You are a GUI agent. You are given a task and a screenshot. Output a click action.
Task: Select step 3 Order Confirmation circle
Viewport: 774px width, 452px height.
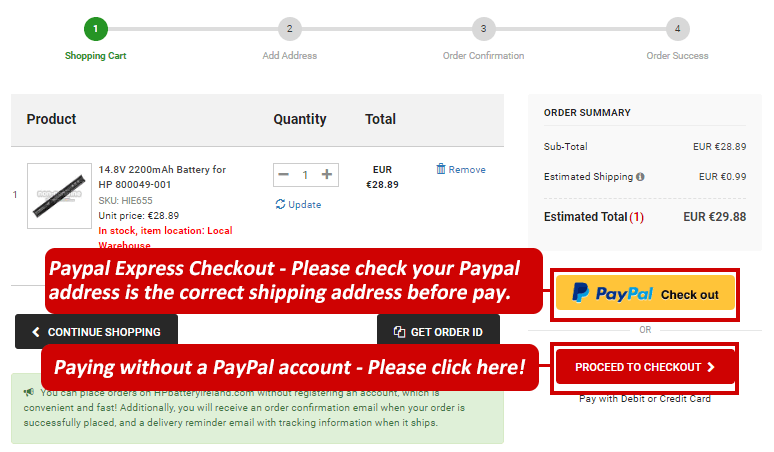click(483, 29)
